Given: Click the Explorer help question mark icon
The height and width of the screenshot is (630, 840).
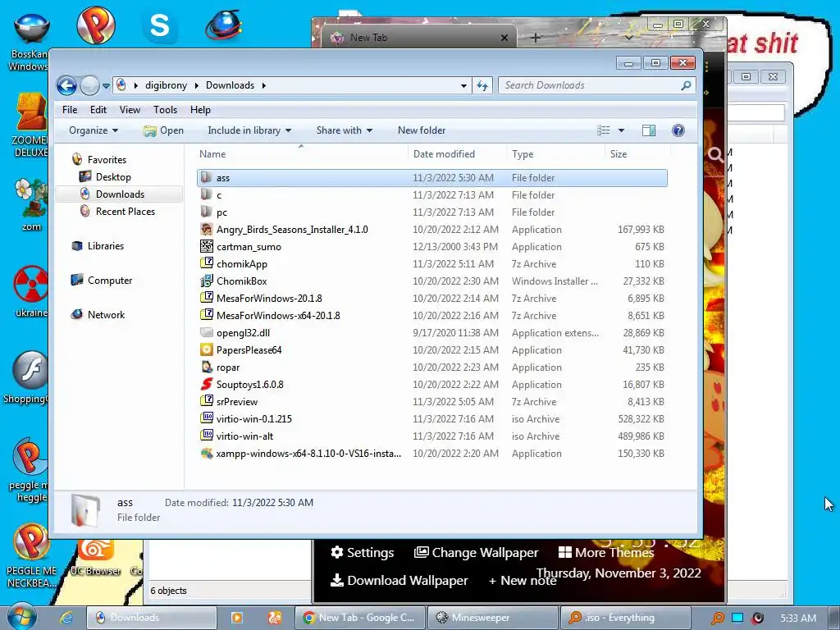Looking at the screenshot, I should tap(678, 130).
